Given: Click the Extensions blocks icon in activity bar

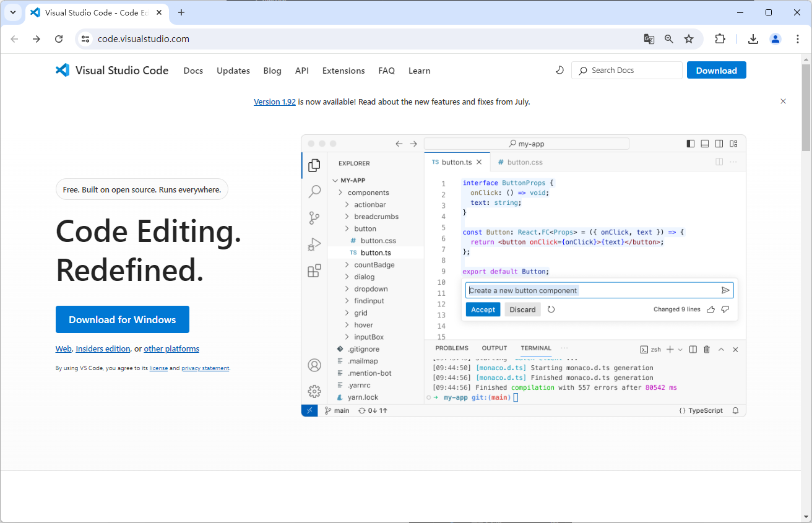Looking at the screenshot, I should tap(314, 270).
